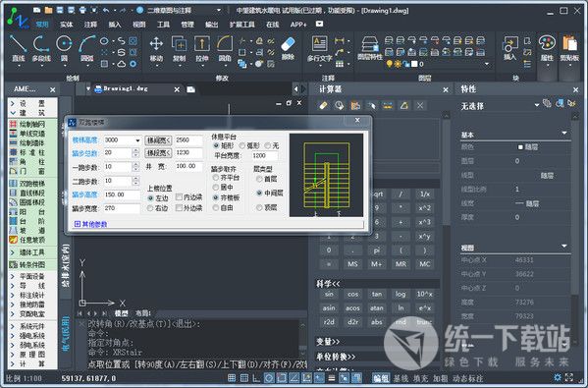Increment the 踏步总数 stepper
This screenshot has height=388, width=588.
(x=135, y=150)
